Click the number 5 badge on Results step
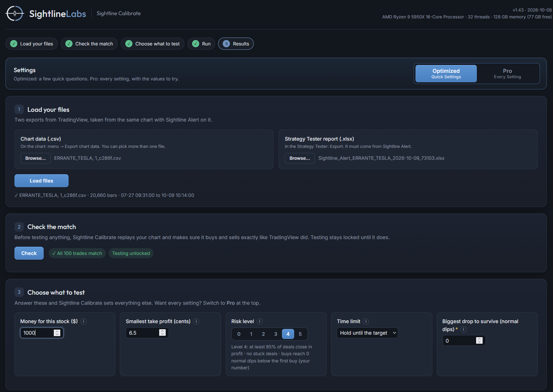553x392 pixels. pyautogui.click(x=226, y=44)
